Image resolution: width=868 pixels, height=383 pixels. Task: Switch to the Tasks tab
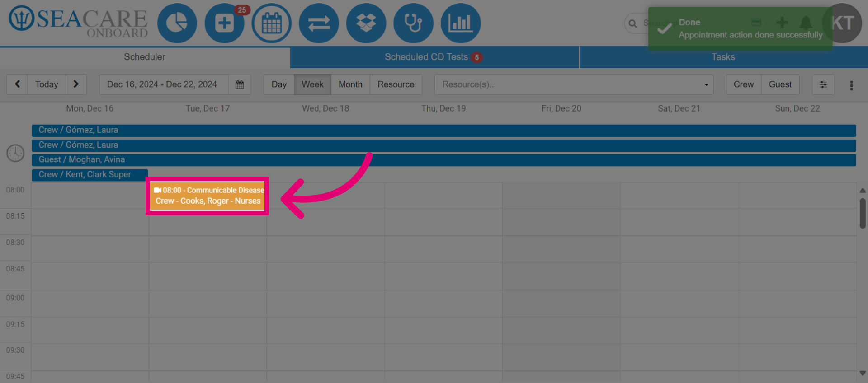[x=723, y=57]
